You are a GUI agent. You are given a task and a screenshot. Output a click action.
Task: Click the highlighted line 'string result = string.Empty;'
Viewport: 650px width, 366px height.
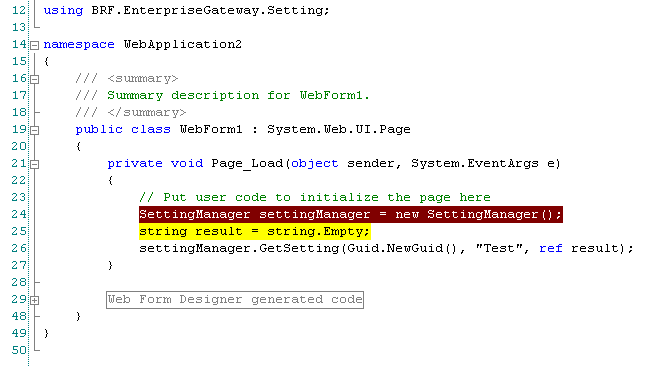tap(255, 231)
